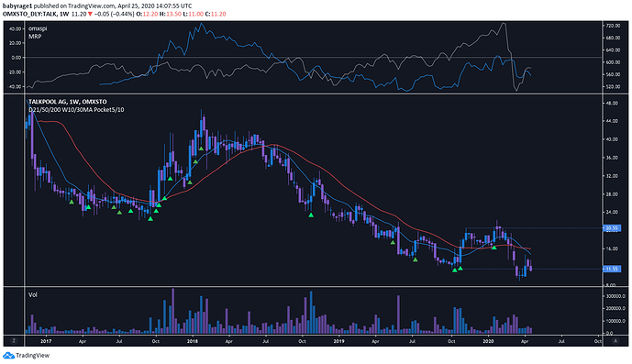632x364 pixels.
Task: Open the MRP indicator legend
Action: [x=35, y=37]
